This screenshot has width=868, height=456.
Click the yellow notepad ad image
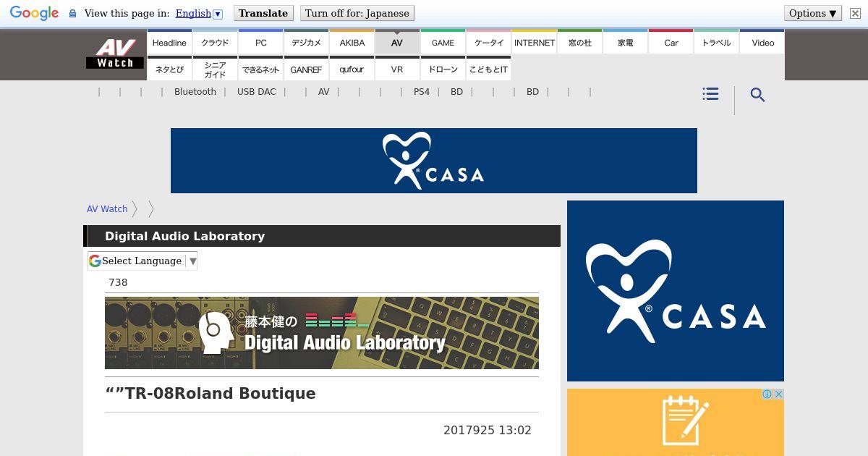click(676, 422)
